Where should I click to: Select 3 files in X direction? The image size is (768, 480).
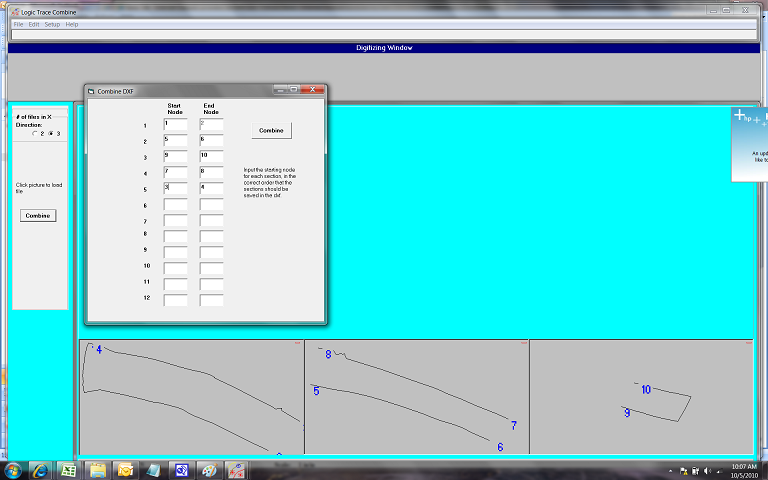(x=50, y=133)
